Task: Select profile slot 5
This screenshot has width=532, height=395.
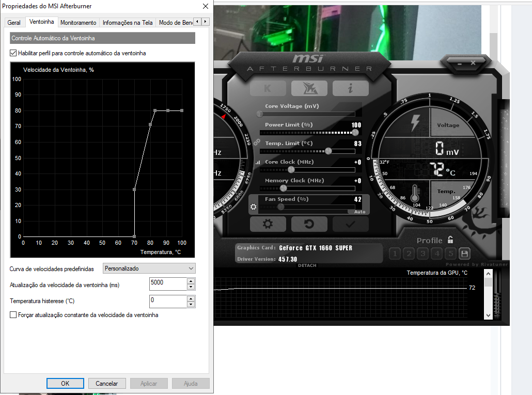Action: [450, 254]
